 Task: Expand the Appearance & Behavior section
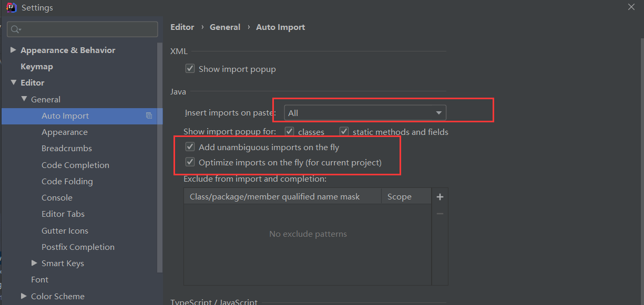click(x=13, y=50)
